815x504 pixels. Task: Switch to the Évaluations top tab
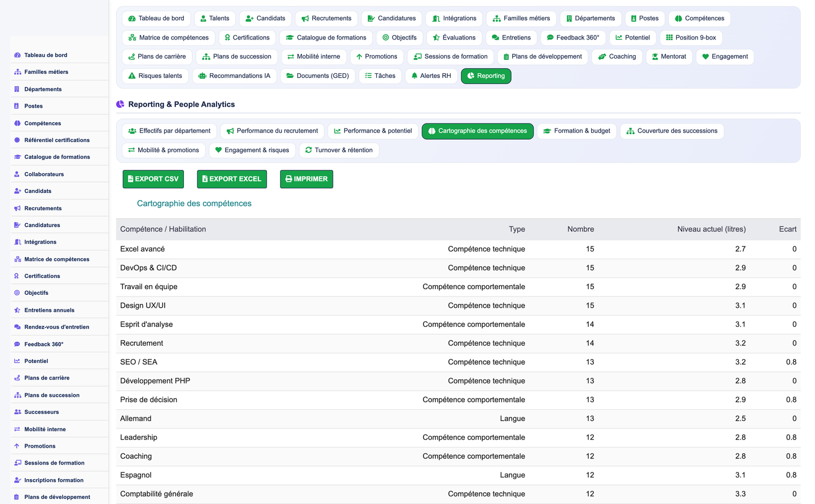tap(454, 38)
